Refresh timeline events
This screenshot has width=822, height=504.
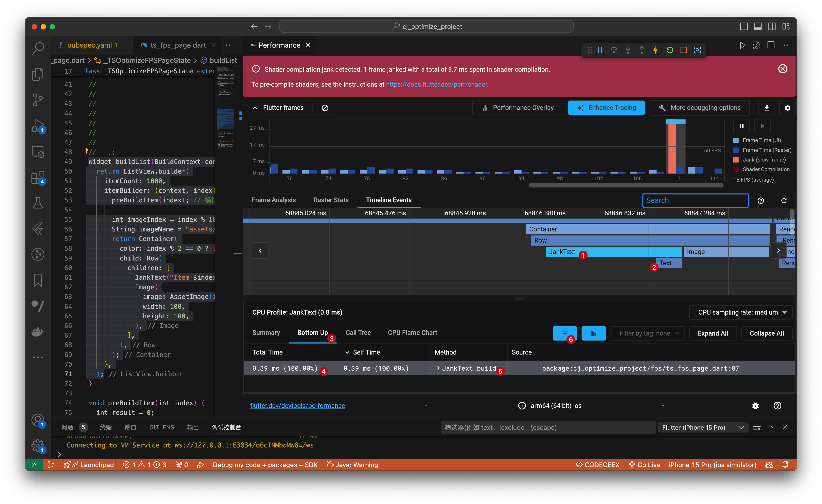[784, 200]
